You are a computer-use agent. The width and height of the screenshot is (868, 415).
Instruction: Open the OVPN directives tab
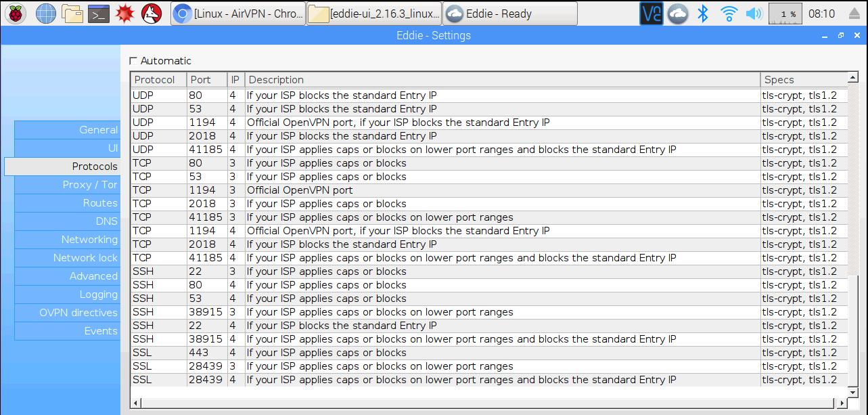pyautogui.click(x=67, y=313)
